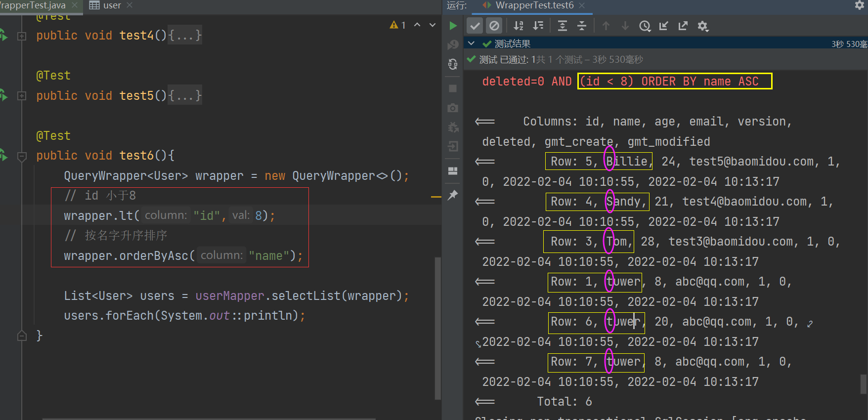Click the exit arrow icon in Run sidebar
Image resolution: width=868 pixels, height=420 pixels.
[x=453, y=146]
